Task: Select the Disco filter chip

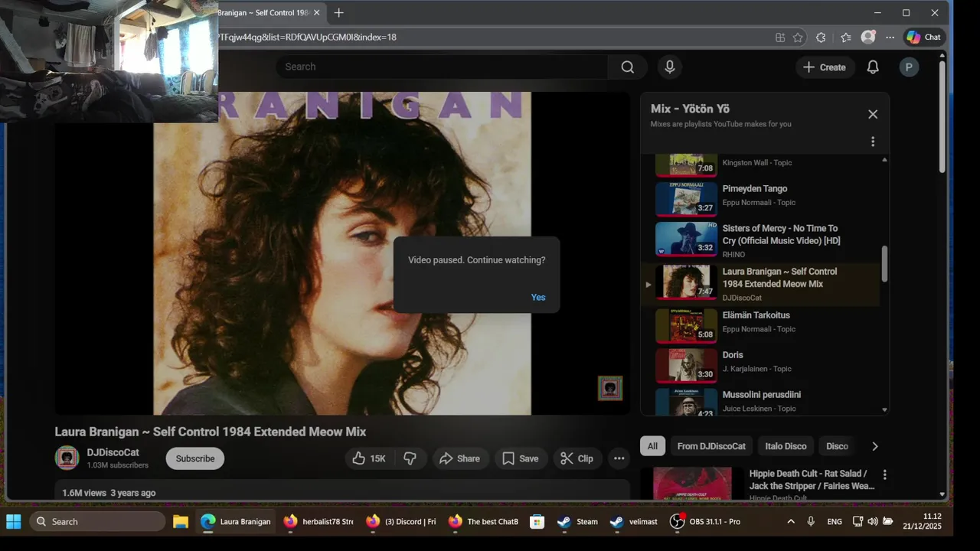Action: click(x=837, y=446)
